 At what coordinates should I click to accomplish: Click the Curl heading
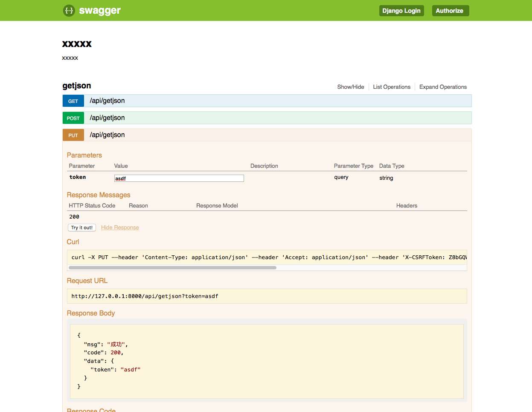click(73, 242)
